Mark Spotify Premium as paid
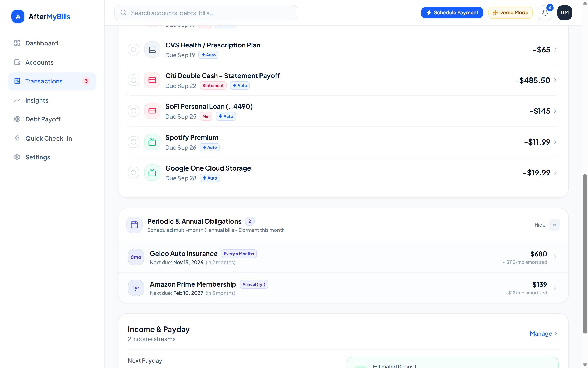Image resolution: width=588 pixels, height=368 pixels. click(134, 142)
